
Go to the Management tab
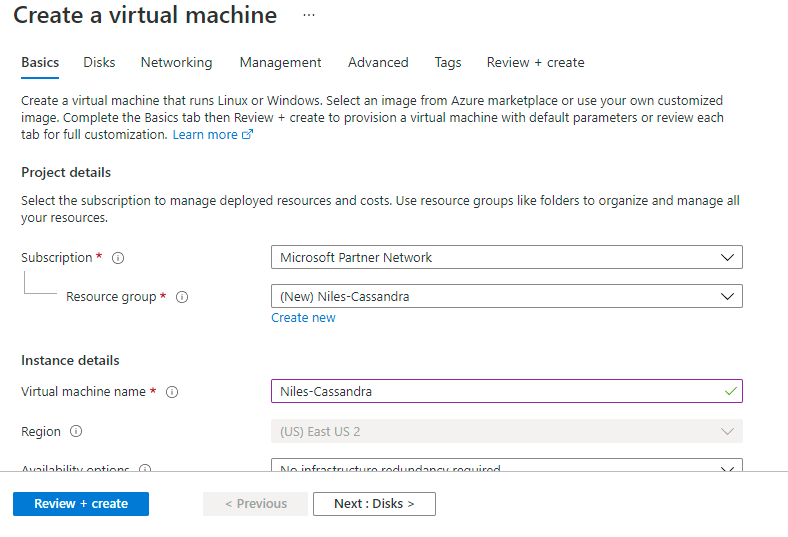coord(280,62)
